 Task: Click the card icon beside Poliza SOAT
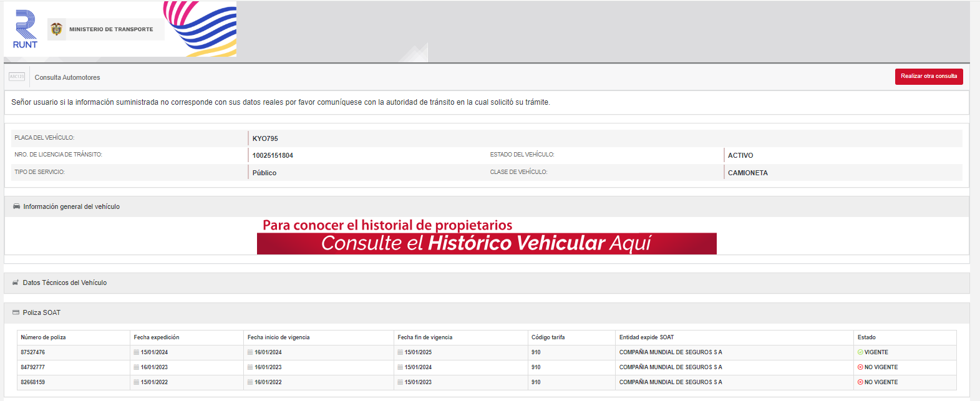[16, 312]
